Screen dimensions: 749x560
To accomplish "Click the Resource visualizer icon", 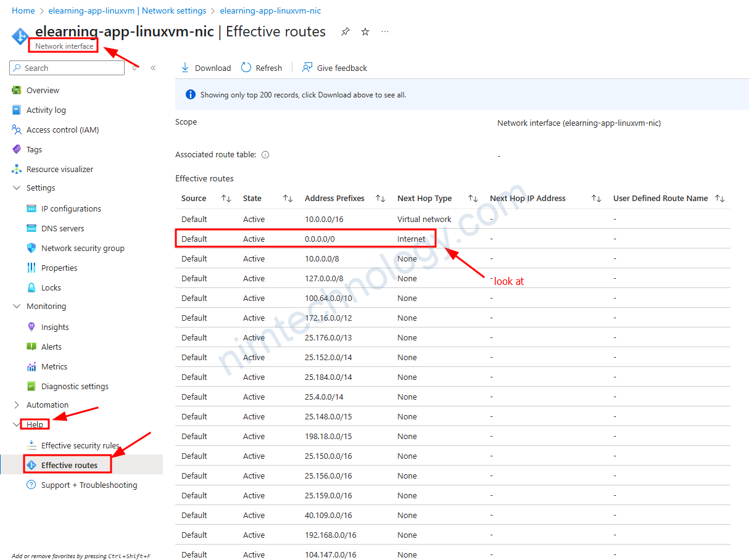I will tap(17, 169).
